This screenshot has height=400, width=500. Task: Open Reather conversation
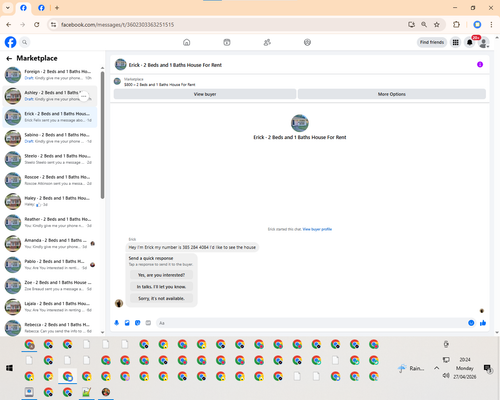tap(50, 222)
